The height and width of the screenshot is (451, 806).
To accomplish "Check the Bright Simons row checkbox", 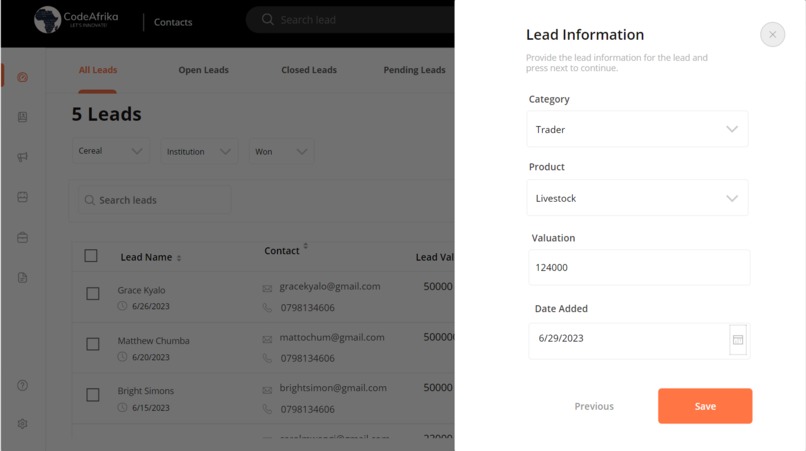I will (x=93, y=395).
